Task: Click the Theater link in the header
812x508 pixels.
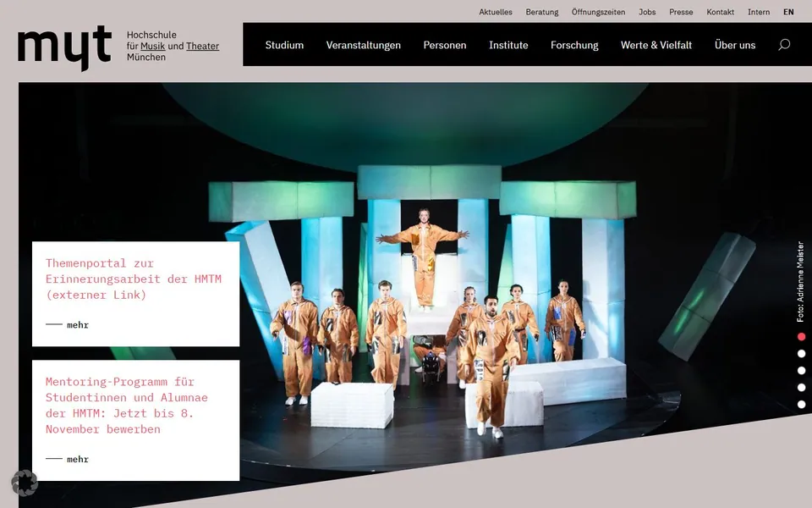Action: pyautogui.click(x=202, y=46)
